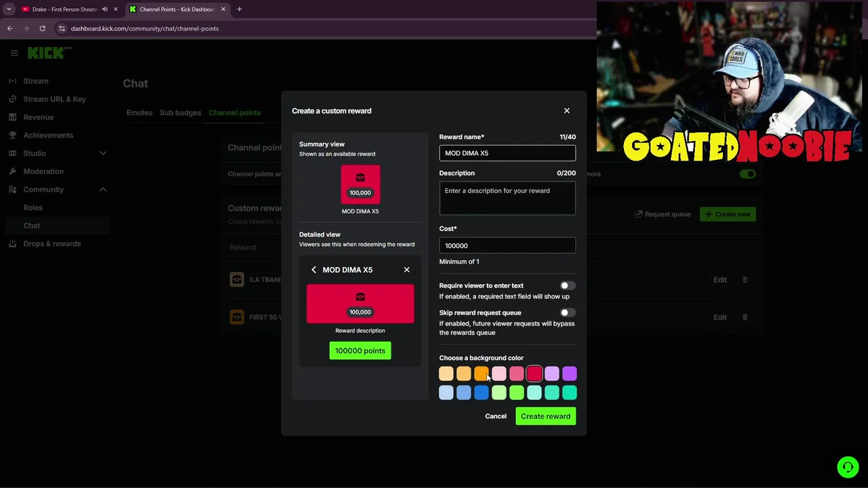Close the MOD DIMA X5 detailed preview
Screen dimensions: 868x488
407,270
